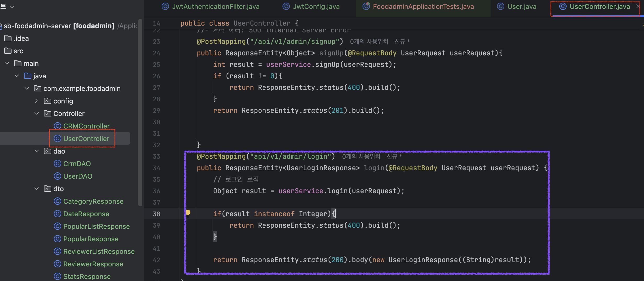The image size is (644, 281).
Task: Open CrmDAO class
Action: [x=77, y=164]
